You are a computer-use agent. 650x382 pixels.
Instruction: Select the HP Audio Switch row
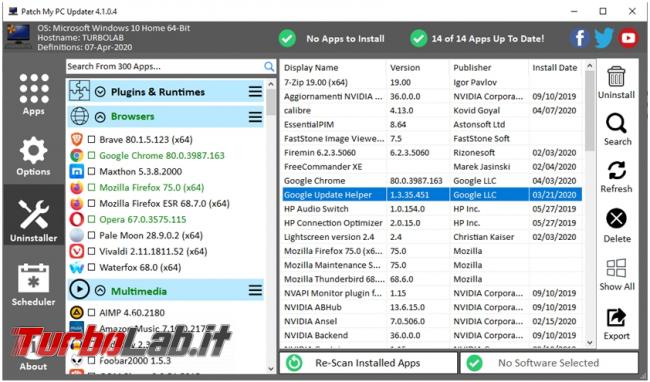click(432, 209)
